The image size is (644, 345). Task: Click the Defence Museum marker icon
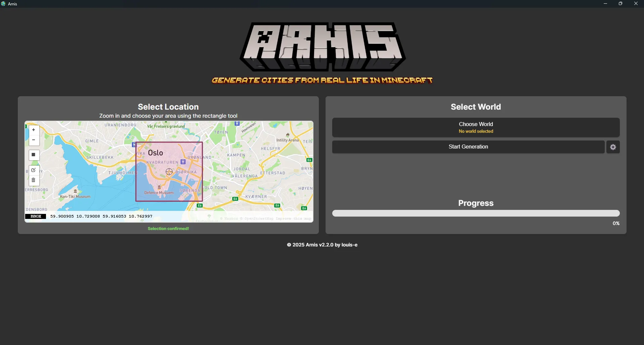[159, 187]
